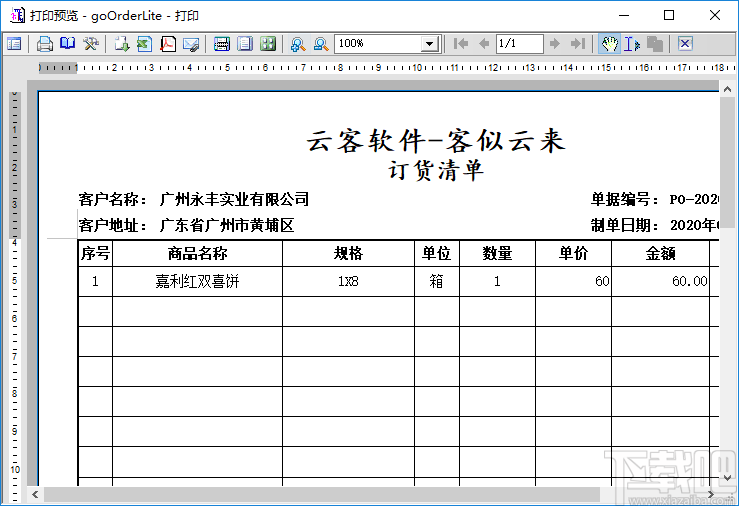Click the copy icon in the toolbar
The height and width of the screenshot is (506, 739).
pyautogui.click(x=655, y=44)
